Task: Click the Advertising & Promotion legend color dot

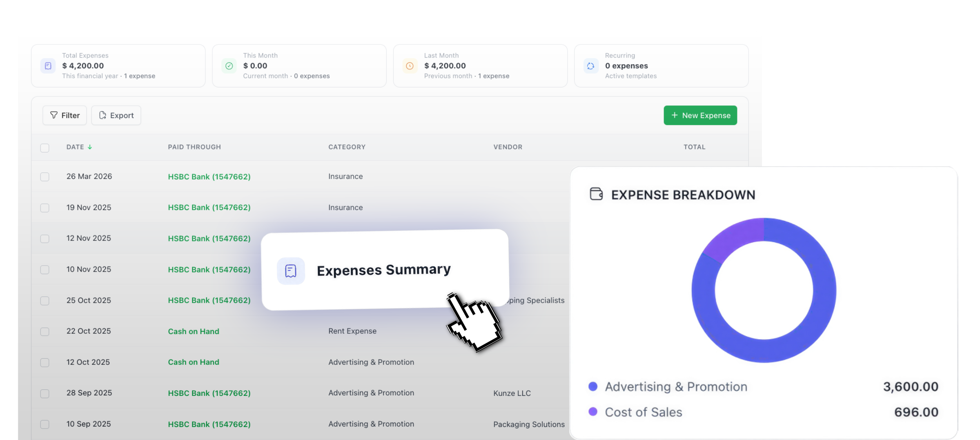Action: pyautogui.click(x=593, y=386)
